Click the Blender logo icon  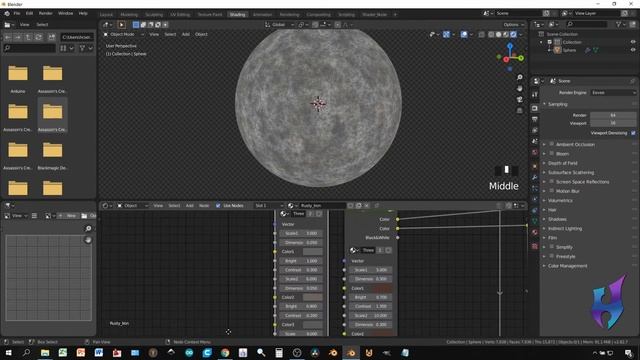[x=7, y=13]
